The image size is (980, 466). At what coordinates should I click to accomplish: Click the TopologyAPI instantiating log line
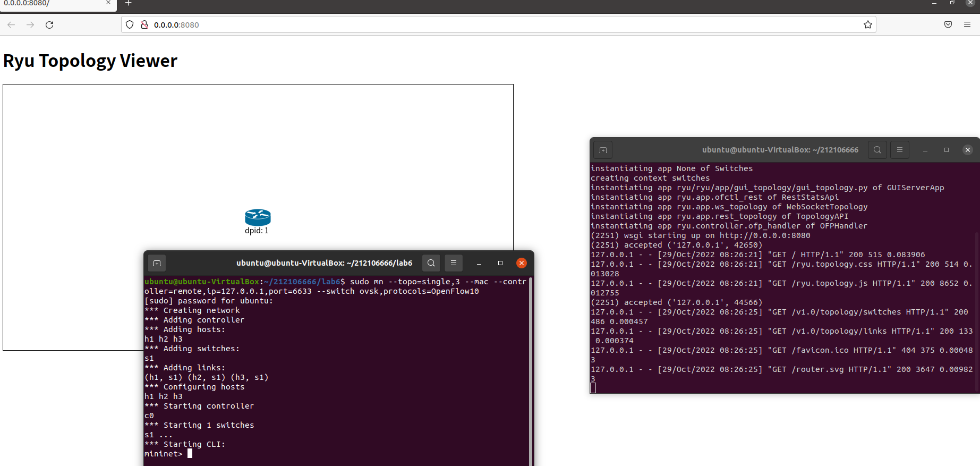pyautogui.click(x=720, y=216)
